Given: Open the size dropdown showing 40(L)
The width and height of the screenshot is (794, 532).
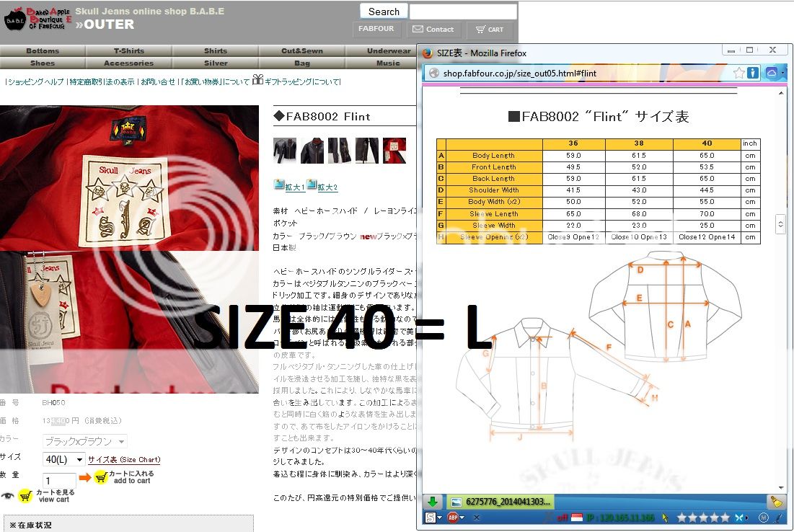Looking at the screenshot, I should tap(63, 460).
